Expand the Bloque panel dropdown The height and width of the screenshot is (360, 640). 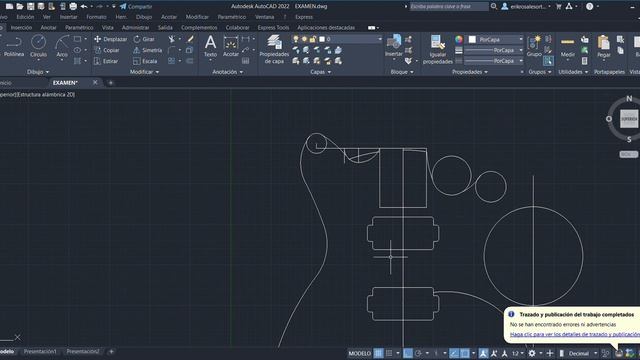click(x=402, y=72)
